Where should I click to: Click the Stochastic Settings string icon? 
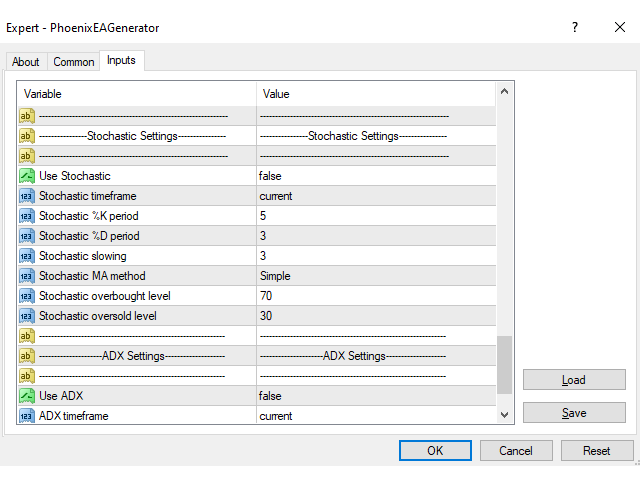pyautogui.click(x=27, y=136)
